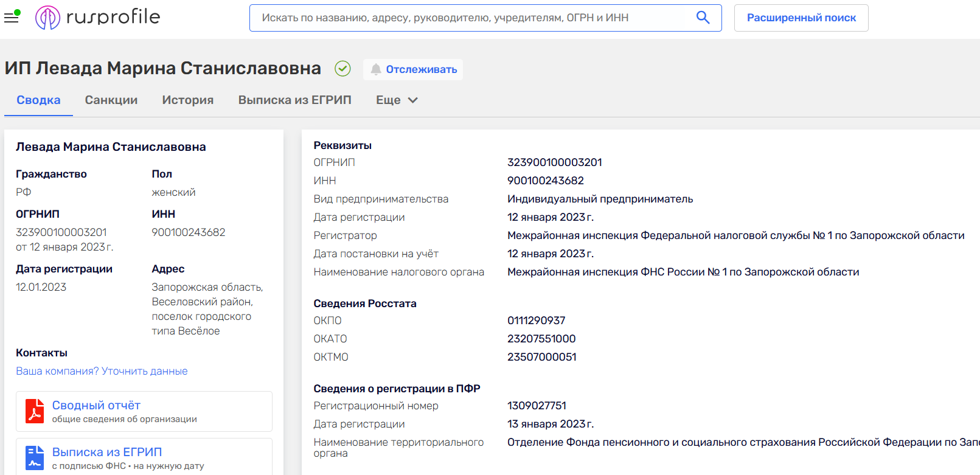This screenshot has height=475, width=980.
Task: Click the Регистратор value Межрайонная инспекция Федеральной налоговой службы
Action: pyautogui.click(x=736, y=235)
